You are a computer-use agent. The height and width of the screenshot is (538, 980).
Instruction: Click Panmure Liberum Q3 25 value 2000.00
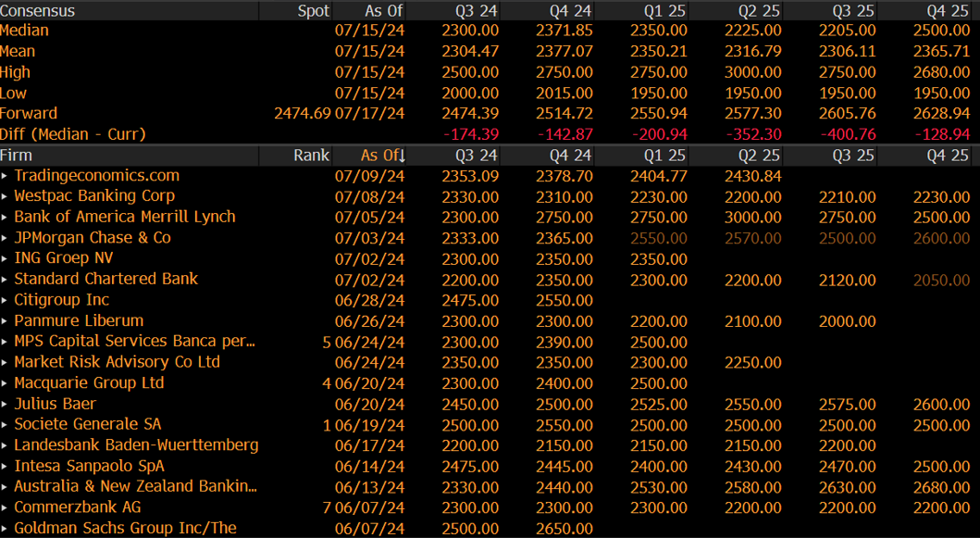(x=848, y=321)
